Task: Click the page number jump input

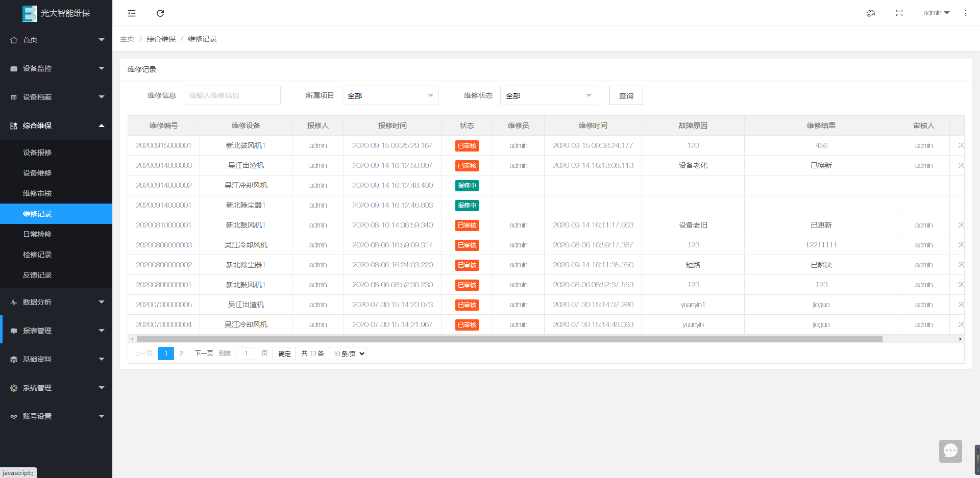Action: click(x=246, y=354)
